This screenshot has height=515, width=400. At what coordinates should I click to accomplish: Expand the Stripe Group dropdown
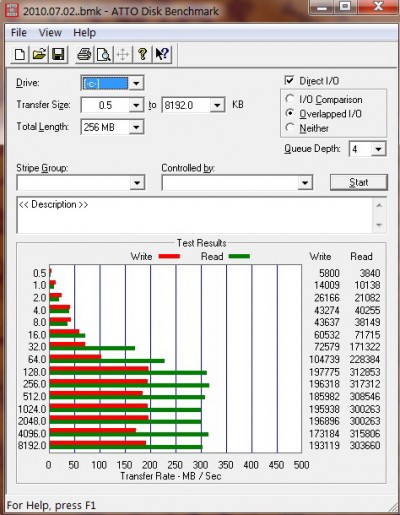137,183
